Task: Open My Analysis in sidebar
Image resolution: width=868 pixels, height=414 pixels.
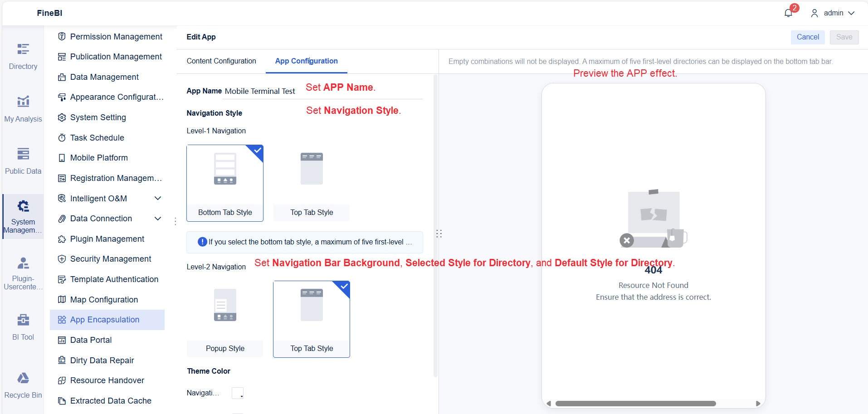Action: pos(23,109)
